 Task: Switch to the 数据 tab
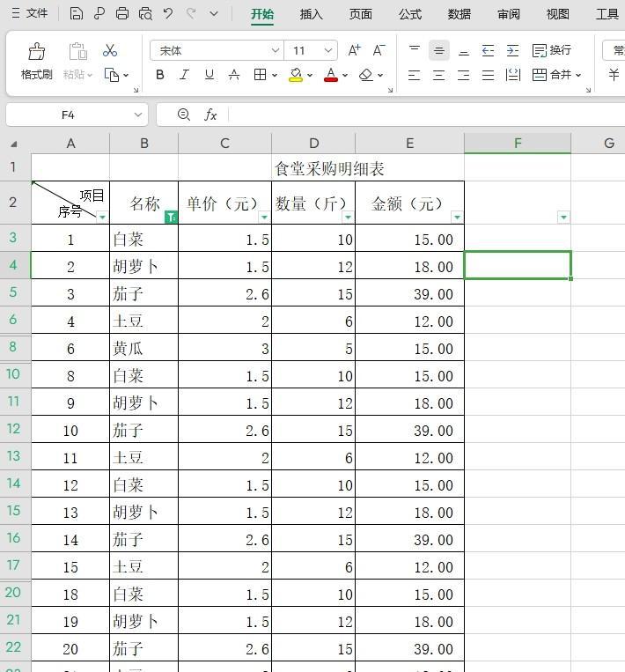tap(460, 14)
